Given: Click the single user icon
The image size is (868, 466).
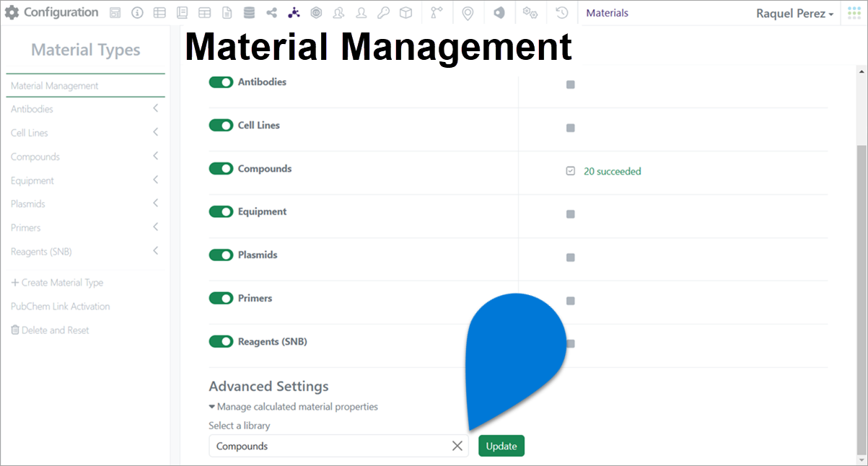Looking at the screenshot, I should [361, 13].
